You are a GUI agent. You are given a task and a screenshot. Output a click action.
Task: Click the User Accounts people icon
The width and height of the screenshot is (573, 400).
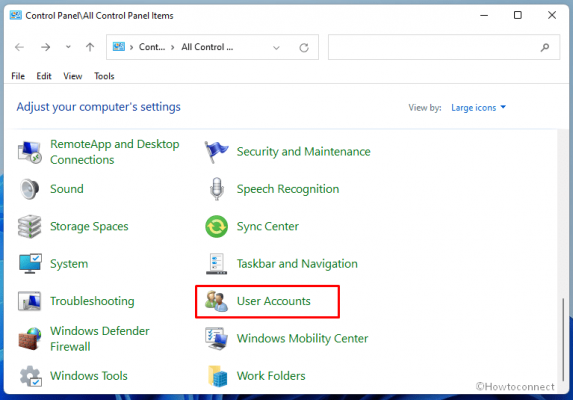click(216, 301)
